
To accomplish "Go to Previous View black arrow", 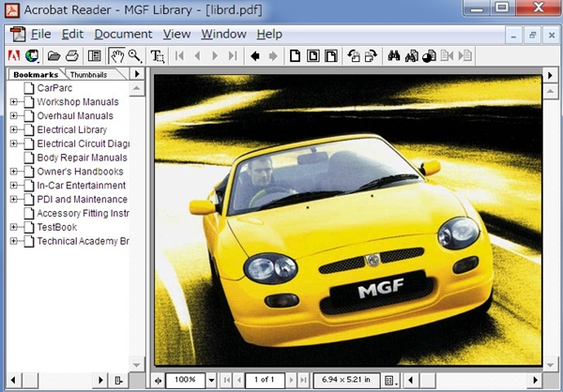I will [255, 56].
